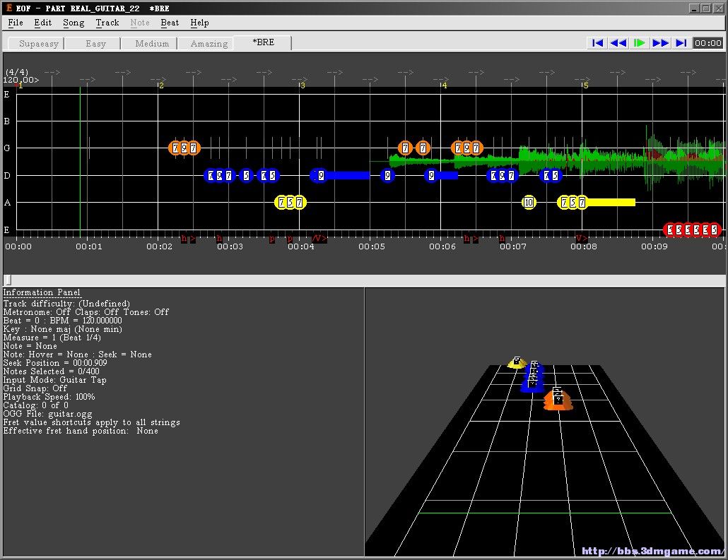Click the orange gem in the 3D preview
This screenshot has width=728, height=560.
tap(558, 398)
